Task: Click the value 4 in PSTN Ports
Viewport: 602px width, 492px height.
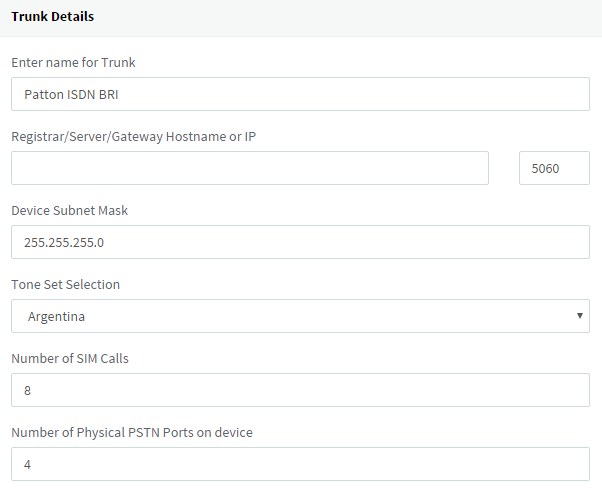Action: (28, 465)
